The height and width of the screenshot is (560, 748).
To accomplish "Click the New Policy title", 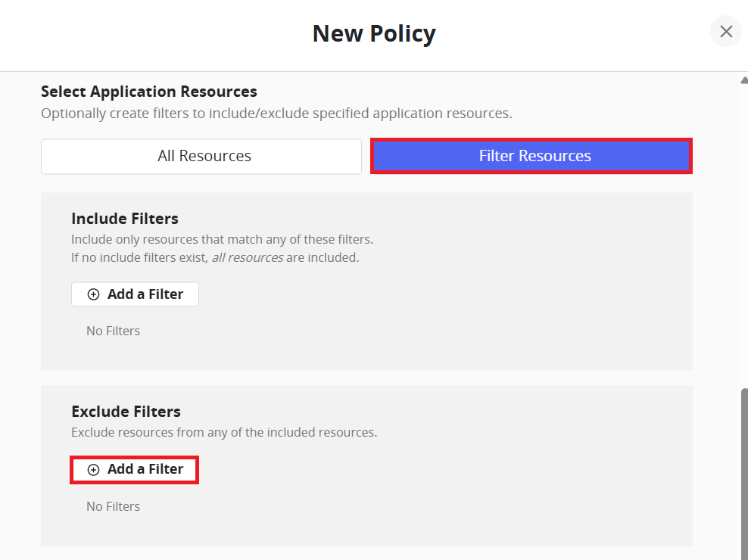I will pos(374,33).
